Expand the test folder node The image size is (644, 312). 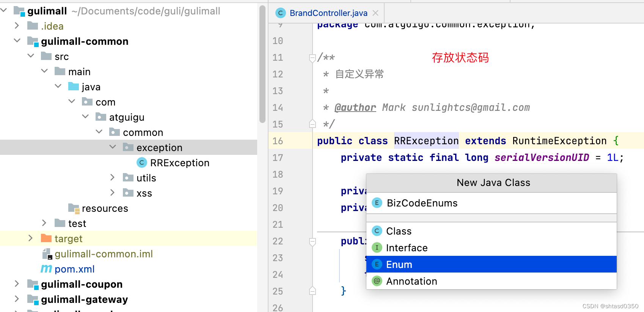click(44, 223)
